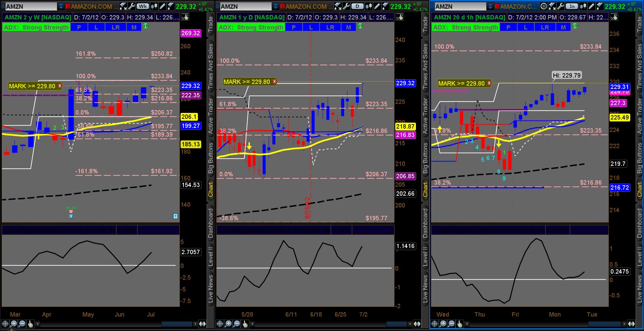Click green info icon in hourly chart

pyautogui.click(x=575, y=26)
